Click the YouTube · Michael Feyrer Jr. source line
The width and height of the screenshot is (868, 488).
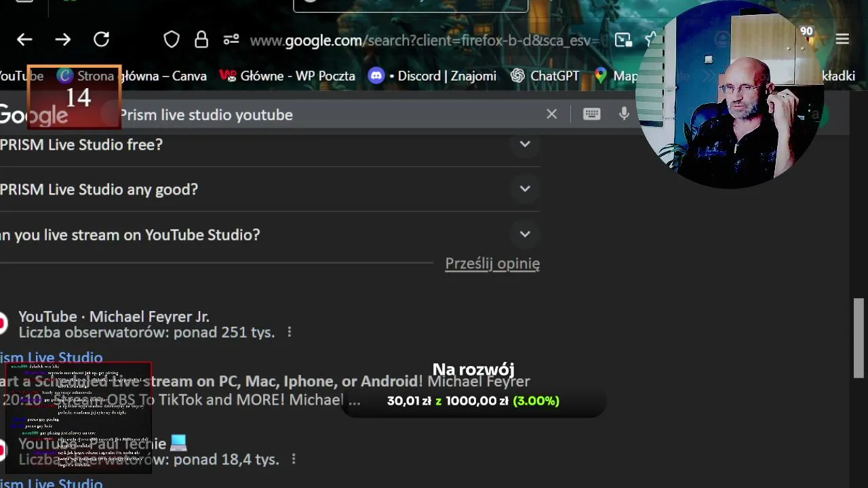click(x=114, y=317)
